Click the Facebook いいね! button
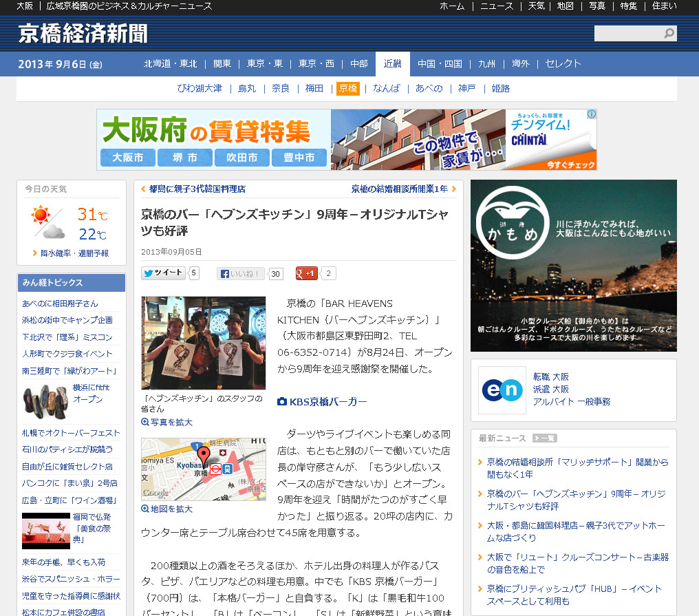The height and width of the screenshot is (616, 699). click(x=241, y=274)
